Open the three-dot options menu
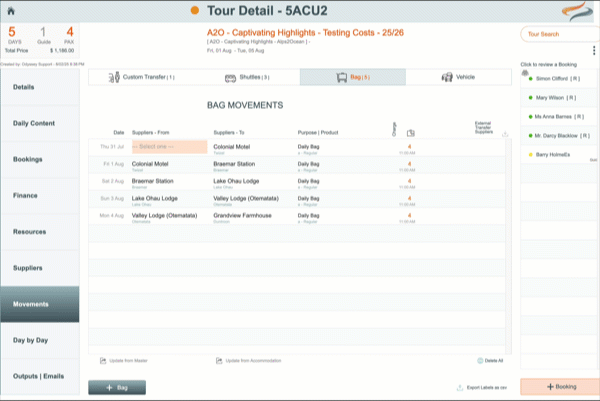 [x=594, y=51]
